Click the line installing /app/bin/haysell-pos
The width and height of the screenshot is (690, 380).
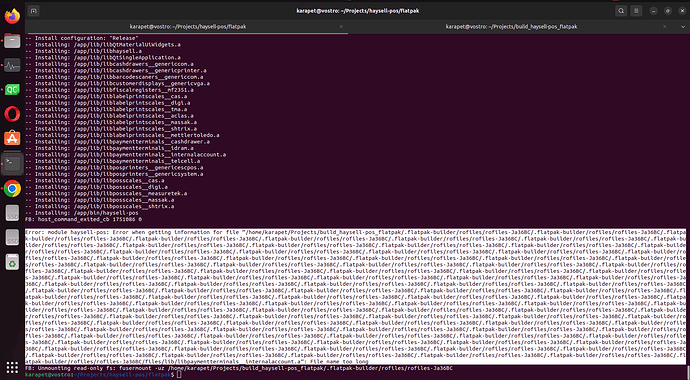tap(81, 213)
